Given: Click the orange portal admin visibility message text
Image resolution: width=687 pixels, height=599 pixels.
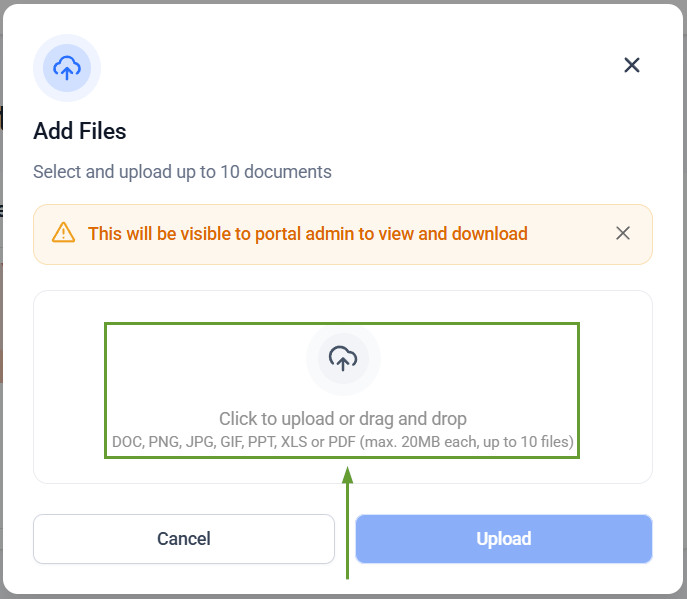Looking at the screenshot, I should point(308,234).
